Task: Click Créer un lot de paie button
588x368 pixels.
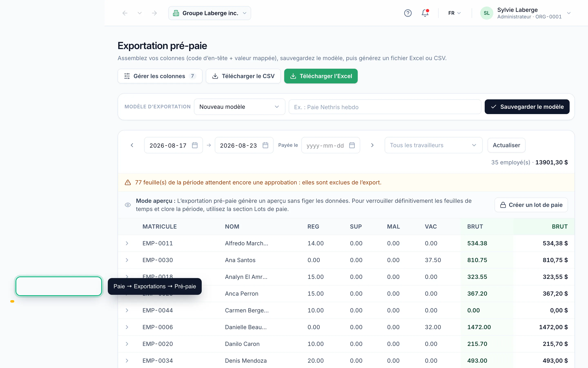Action: point(531,205)
